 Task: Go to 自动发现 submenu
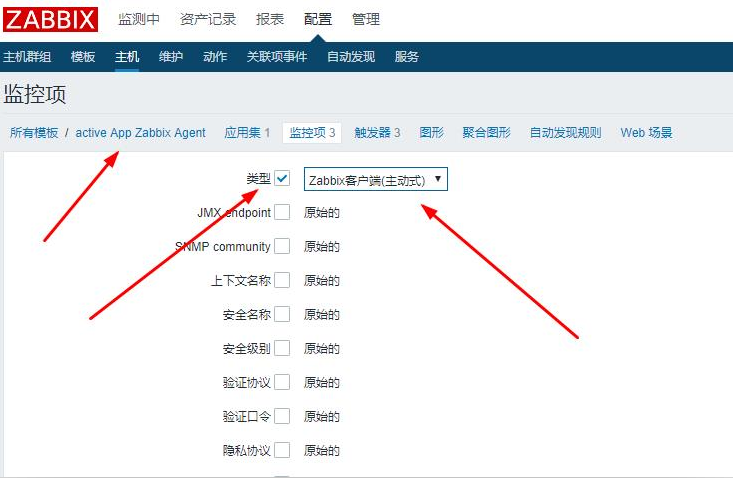(351, 57)
